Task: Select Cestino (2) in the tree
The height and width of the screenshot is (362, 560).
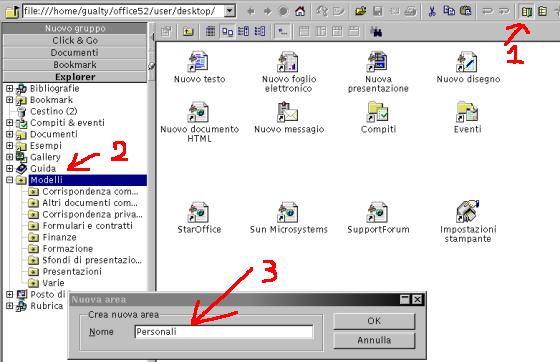Action: (53, 111)
